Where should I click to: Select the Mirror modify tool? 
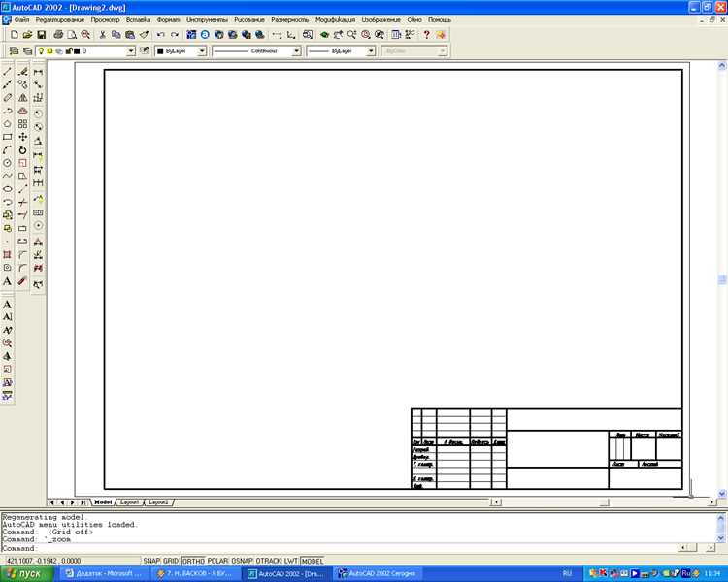coord(22,97)
